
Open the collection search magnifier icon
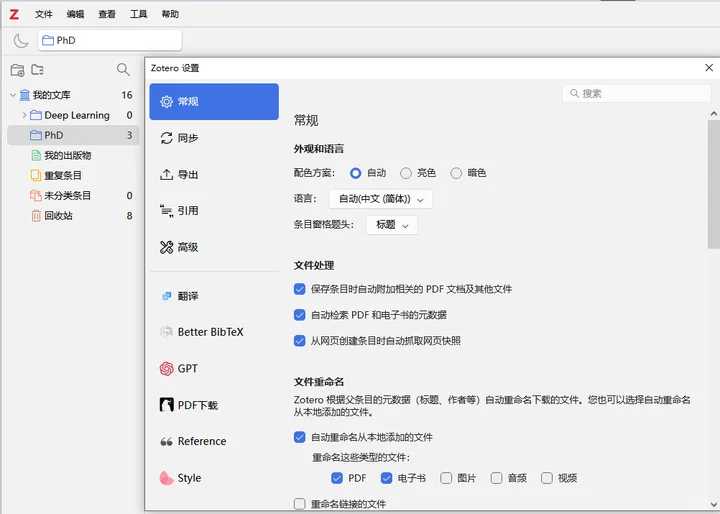click(123, 70)
